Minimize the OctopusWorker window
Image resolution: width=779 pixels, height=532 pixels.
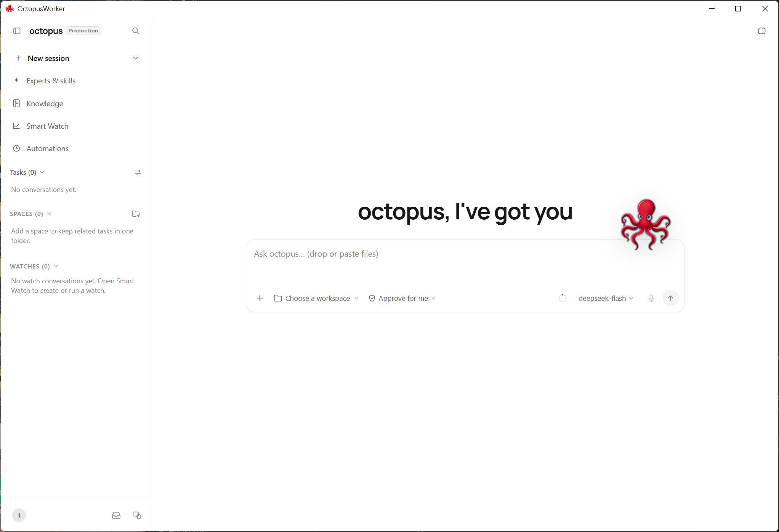[x=712, y=8]
